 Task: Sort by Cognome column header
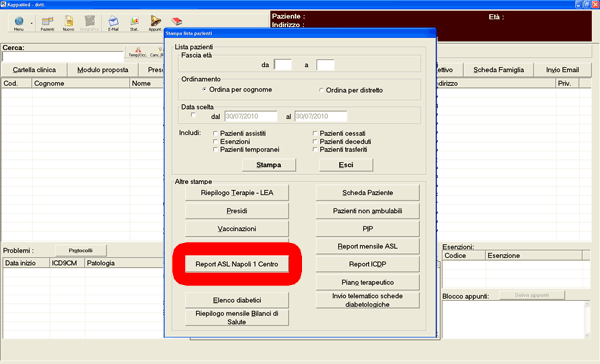point(81,83)
